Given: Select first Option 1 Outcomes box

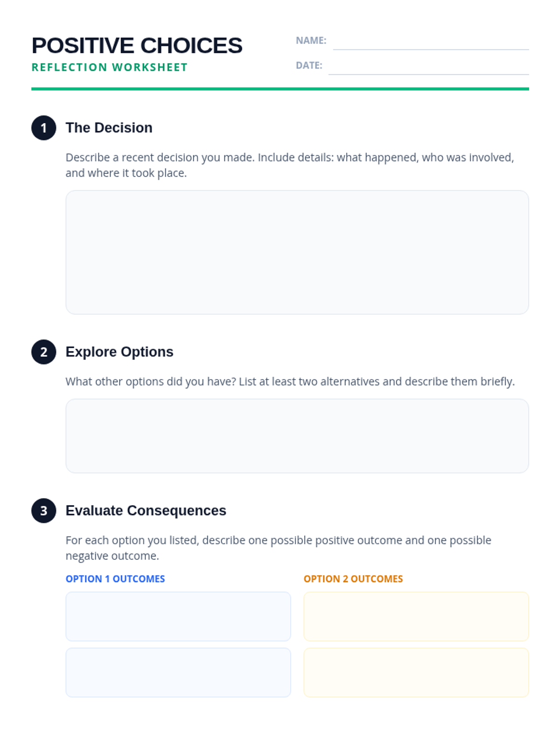Looking at the screenshot, I should click(x=178, y=616).
